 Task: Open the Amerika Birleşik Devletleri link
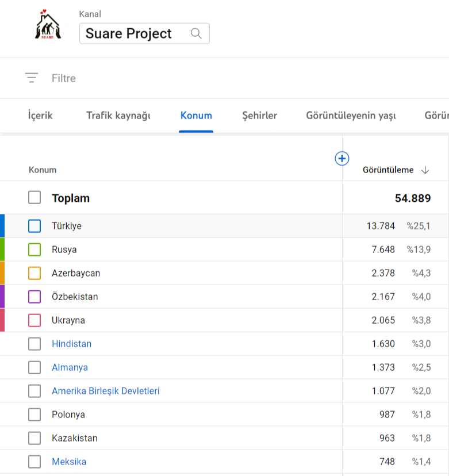(106, 391)
